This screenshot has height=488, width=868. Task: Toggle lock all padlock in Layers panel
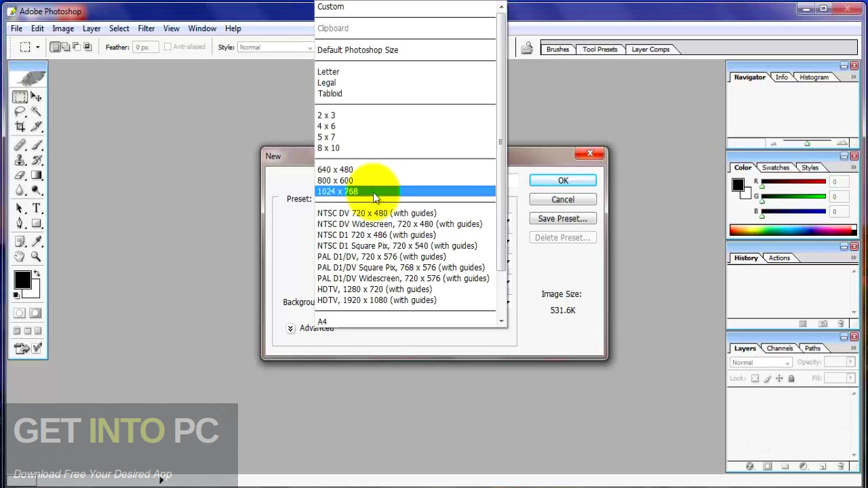(x=791, y=378)
